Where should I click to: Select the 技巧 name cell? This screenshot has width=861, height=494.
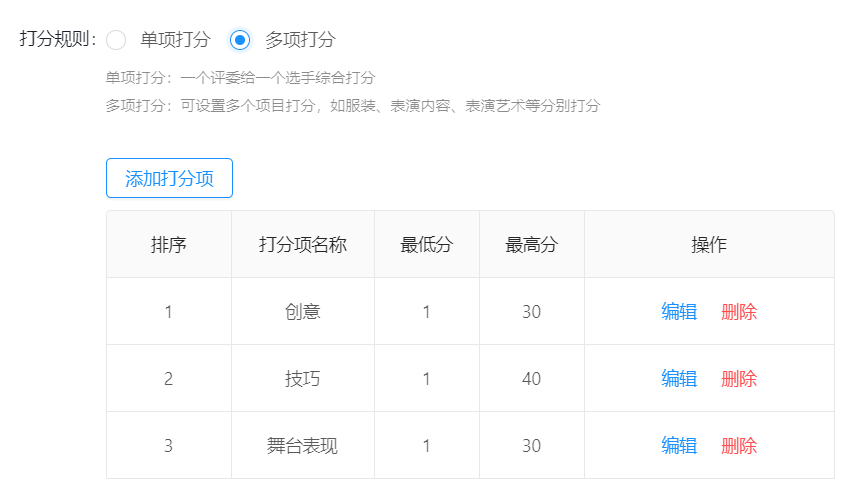303,379
